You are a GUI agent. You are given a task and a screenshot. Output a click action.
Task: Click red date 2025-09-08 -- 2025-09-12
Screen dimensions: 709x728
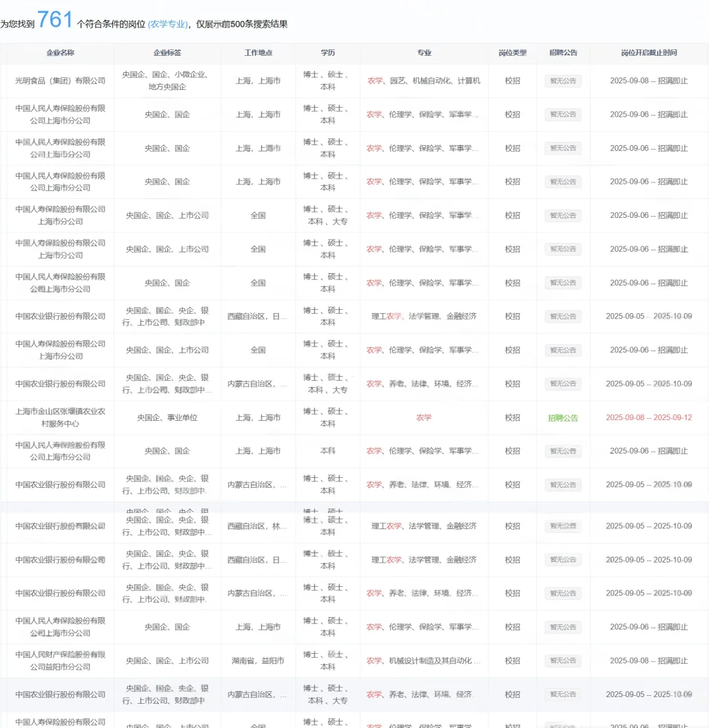649,418
